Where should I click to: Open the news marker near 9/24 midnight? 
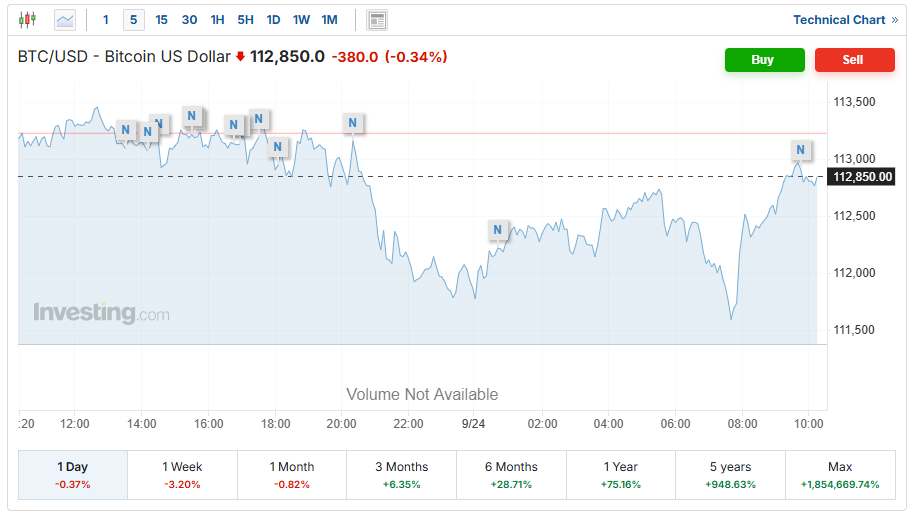click(498, 230)
